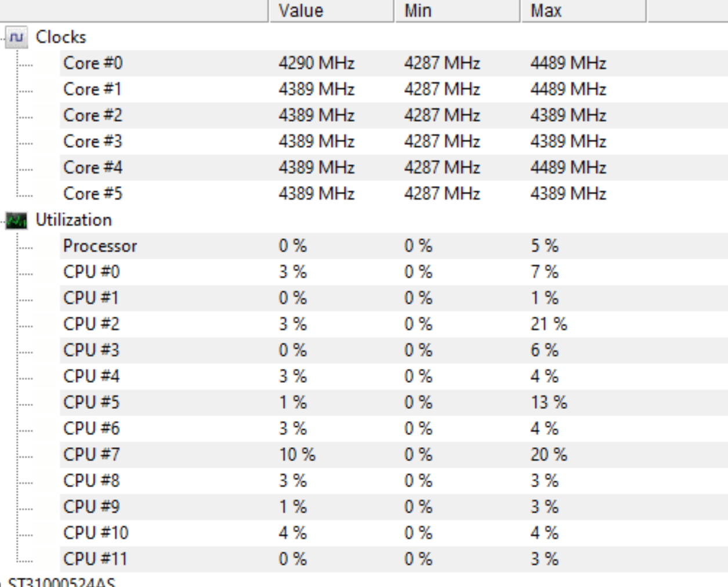Select the CPU #10 utilization row
The height and width of the screenshot is (587, 728).
click(394, 533)
